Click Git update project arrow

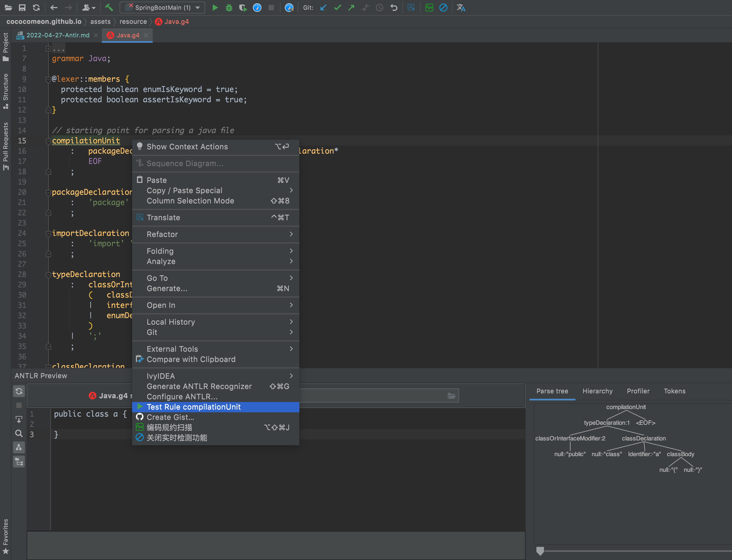[323, 7]
